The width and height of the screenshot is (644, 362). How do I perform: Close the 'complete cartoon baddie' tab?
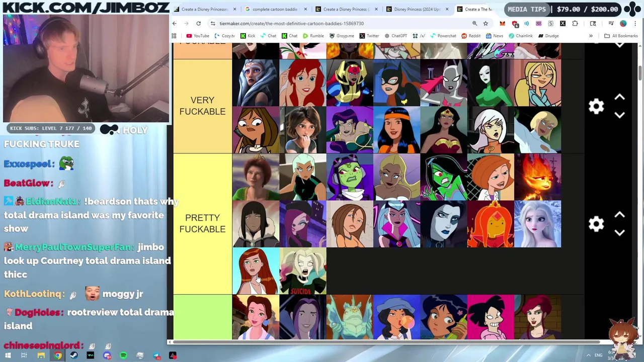point(304,9)
